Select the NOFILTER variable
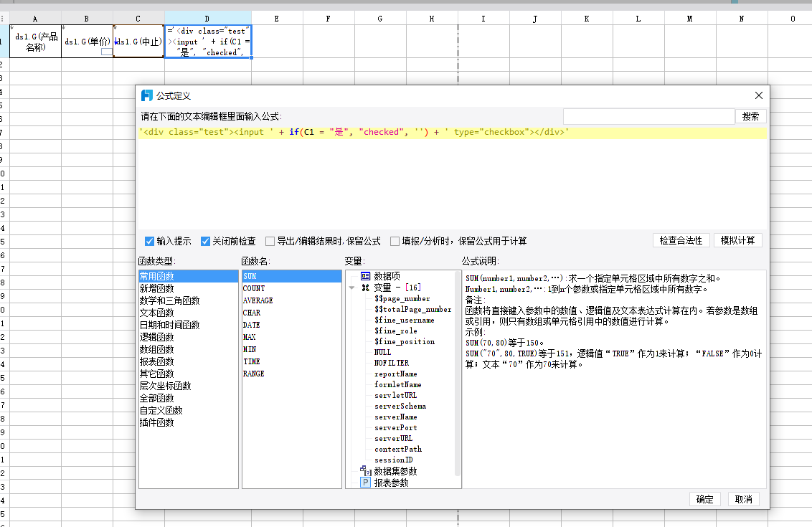Screen dimensions: 812x527 [x=392, y=364]
